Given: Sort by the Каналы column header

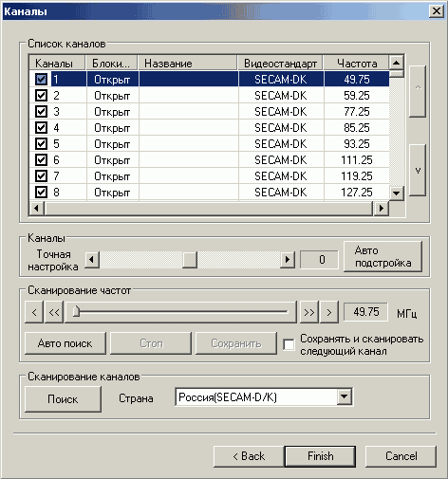Looking at the screenshot, I should pyautogui.click(x=57, y=63).
